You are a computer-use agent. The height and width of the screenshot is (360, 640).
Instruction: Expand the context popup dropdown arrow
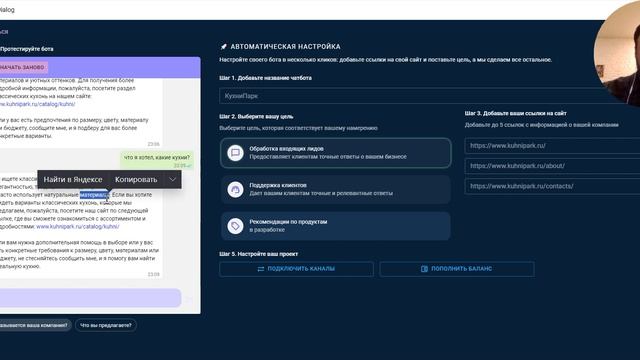click(172, 180)
